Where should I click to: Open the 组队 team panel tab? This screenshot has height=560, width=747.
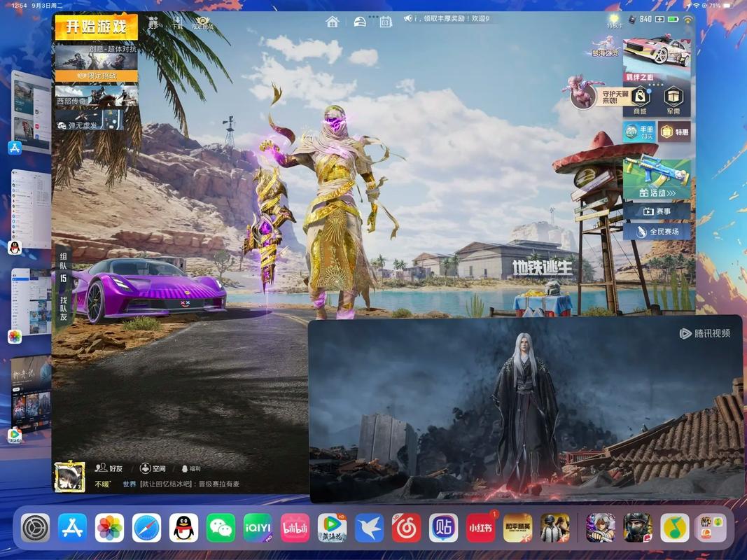(64, 267)
